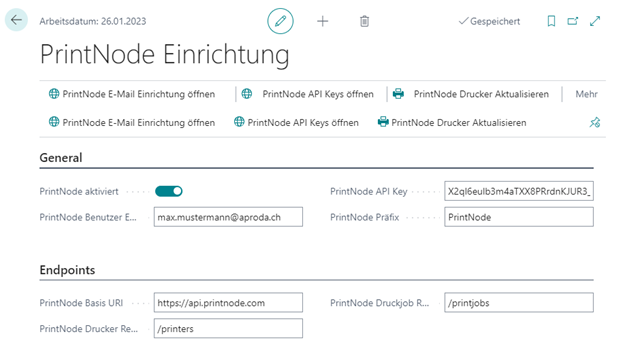Screen dimensions: 642x362
Task: Click the PrintNode Basis URI field
Action: pos(228,303)
